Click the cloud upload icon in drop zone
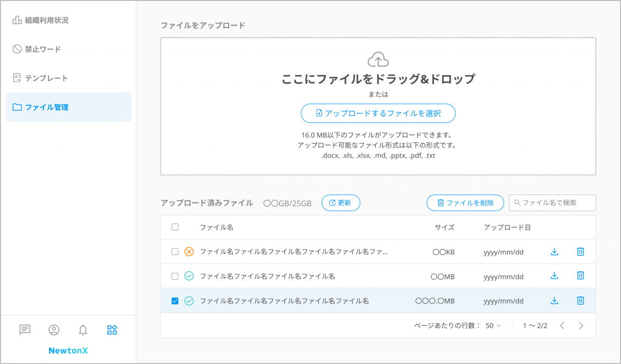This screenshot has height=364, width=621. tap(378, 59)
